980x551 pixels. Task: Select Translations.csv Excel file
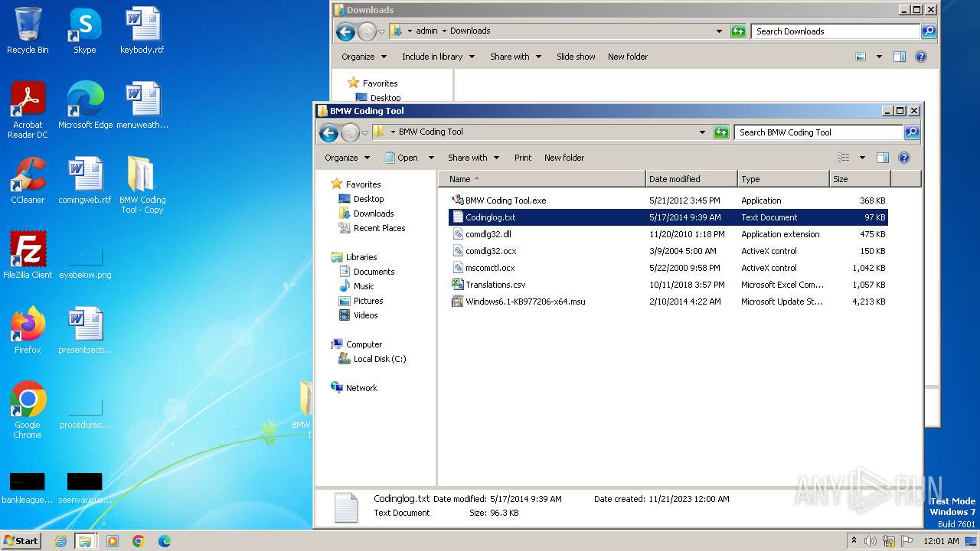[x=495, y=285]
